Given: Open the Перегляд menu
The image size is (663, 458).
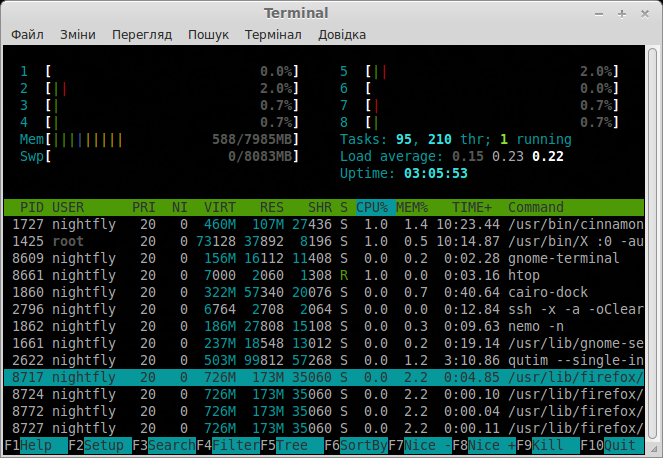Looking at the screenshot, I should point(142,35).
